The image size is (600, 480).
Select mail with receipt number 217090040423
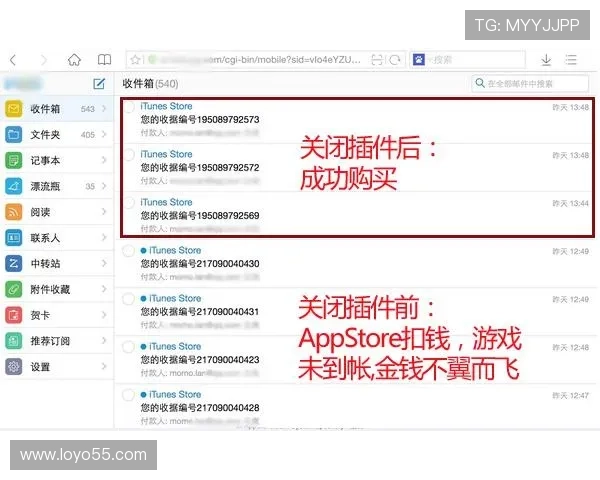(129, 347)
